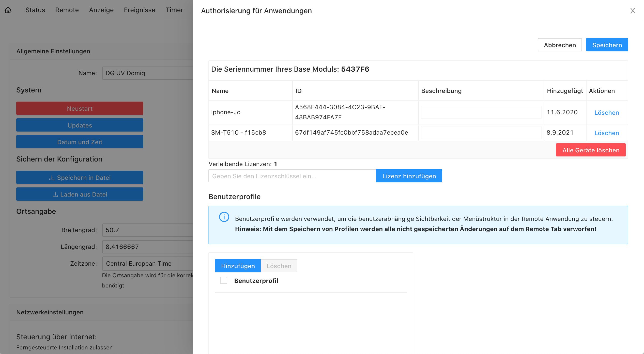Click the license key input field
Screen dimensions: 644x354
pyautogui.click(x=292, y=176)
